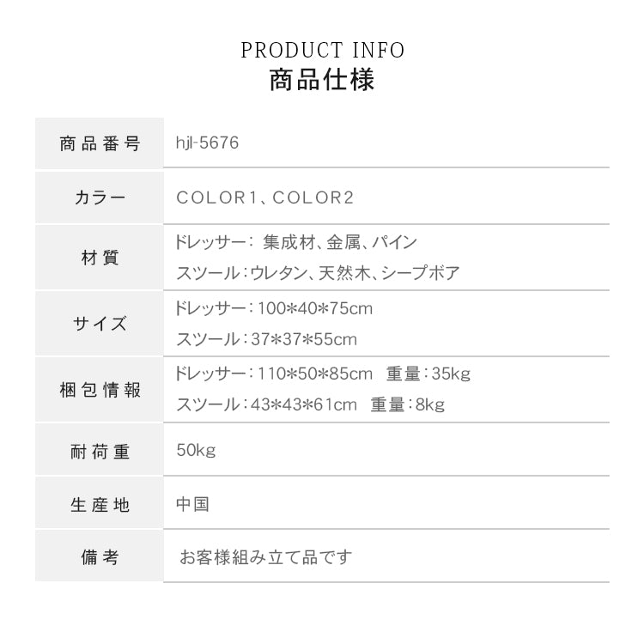Select the 耐荷重 row label
644x644 pixels.
100,452
